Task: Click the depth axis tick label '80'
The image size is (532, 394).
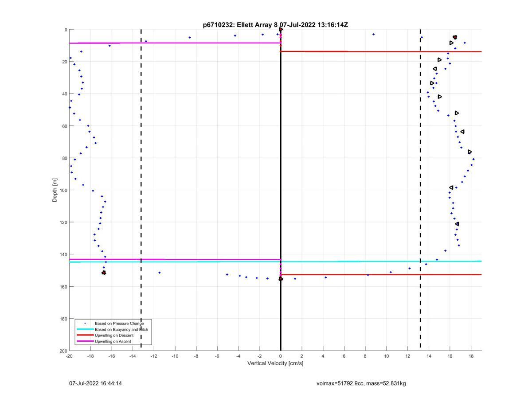Action: [x=64, y=158]
